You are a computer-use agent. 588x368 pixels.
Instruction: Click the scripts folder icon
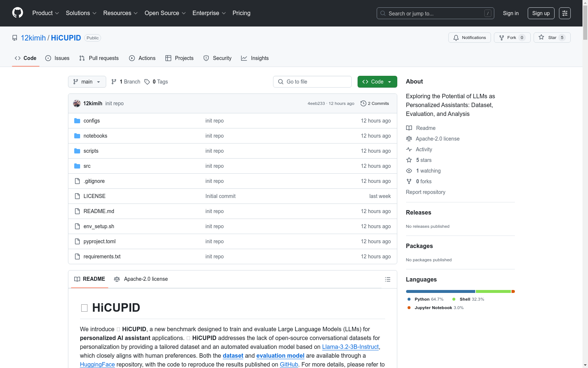pos(77,151)
